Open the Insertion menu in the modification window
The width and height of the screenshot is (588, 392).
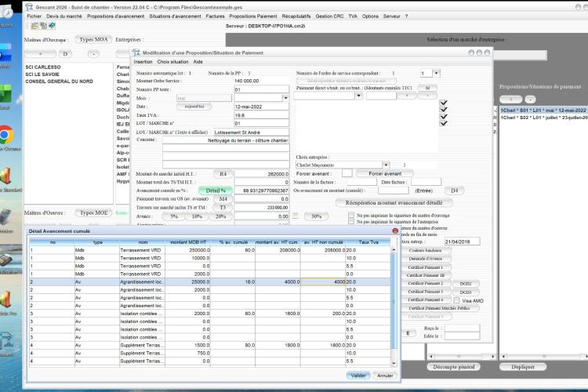tap(143, 62)
